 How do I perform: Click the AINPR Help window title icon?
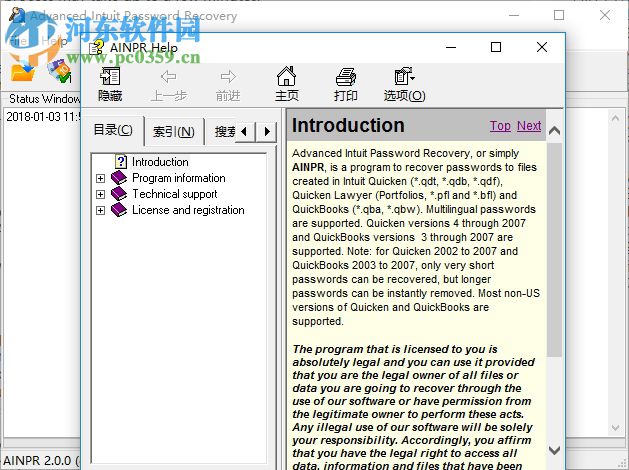(96, 47)
